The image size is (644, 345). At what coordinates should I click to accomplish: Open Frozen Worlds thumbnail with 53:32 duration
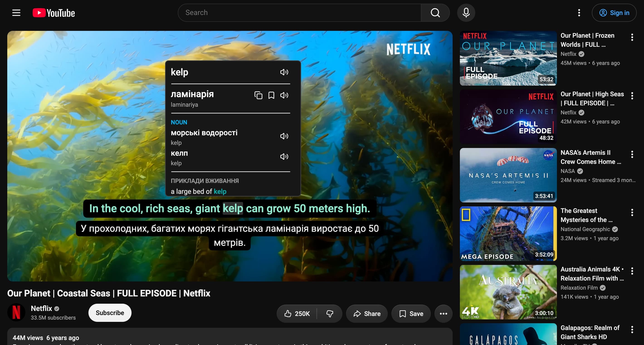(x=508, y=58)
